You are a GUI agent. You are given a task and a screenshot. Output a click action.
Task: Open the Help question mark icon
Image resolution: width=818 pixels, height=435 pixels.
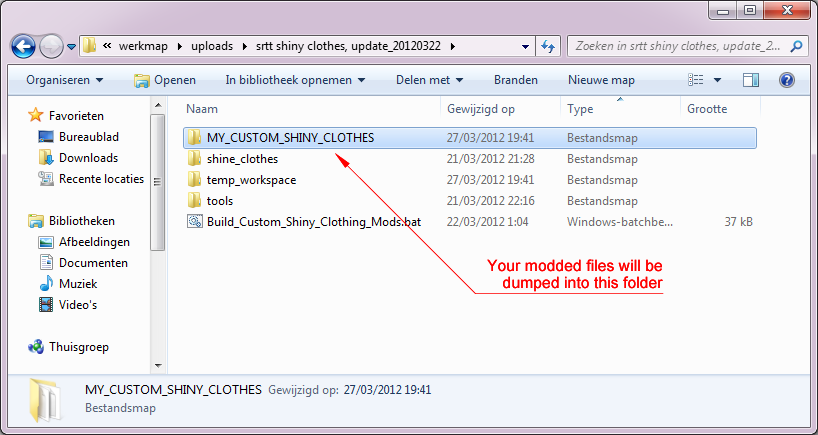[x=786, y=80]
